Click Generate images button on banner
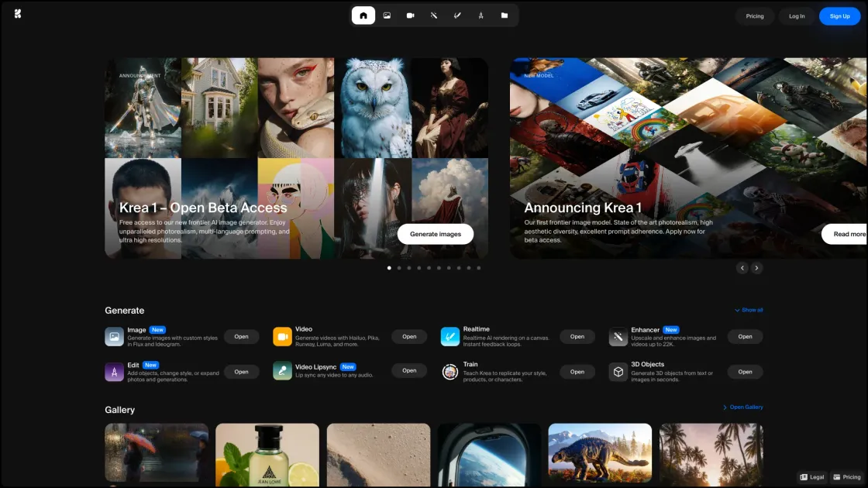The height and width of the screenshot is (488, 868). pyautogui.click(x=435, y=234)
